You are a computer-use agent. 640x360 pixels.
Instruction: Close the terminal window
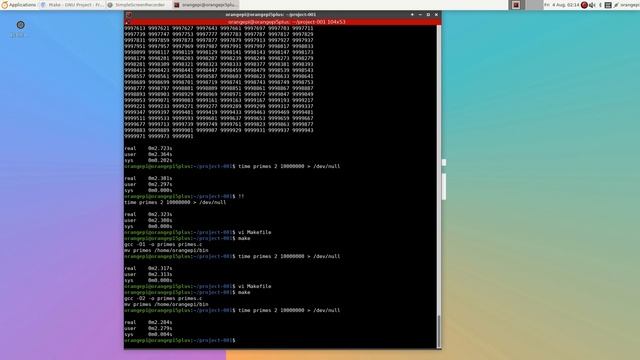click(436, 15)
